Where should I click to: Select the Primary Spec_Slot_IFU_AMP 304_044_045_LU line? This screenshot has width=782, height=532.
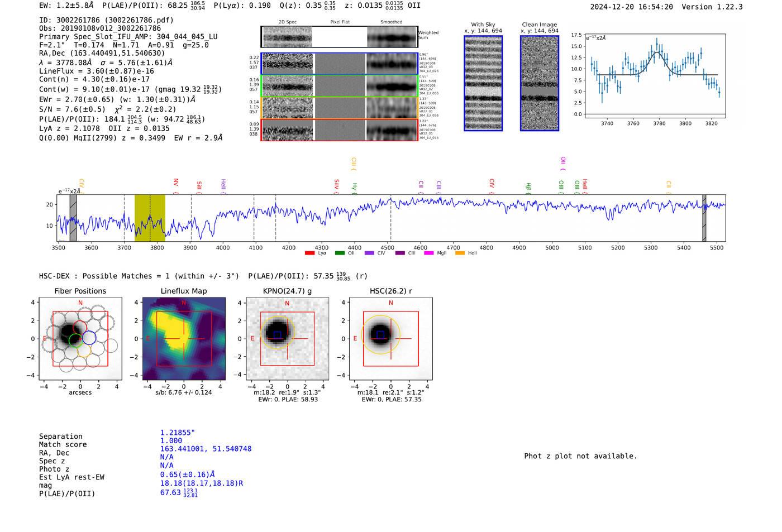128,36
